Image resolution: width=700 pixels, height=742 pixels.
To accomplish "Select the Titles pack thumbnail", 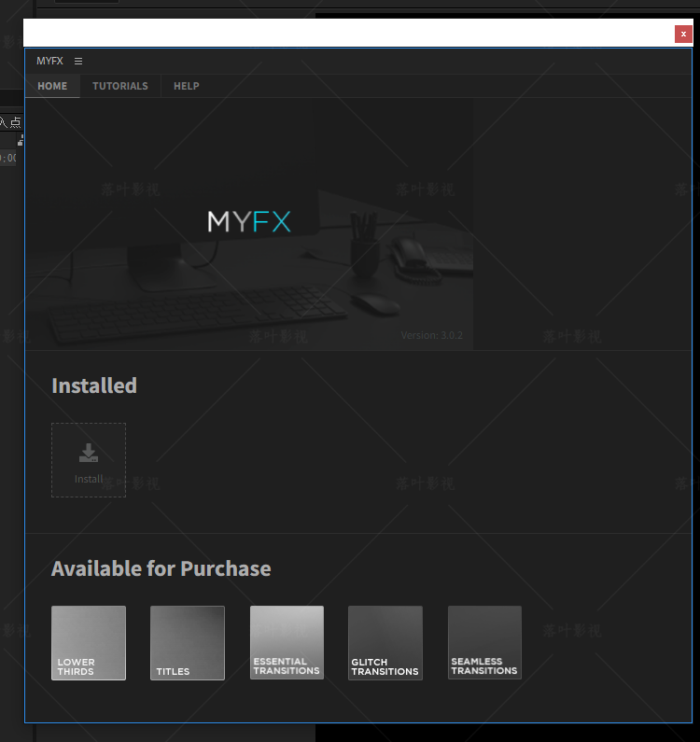I will [x=188, y=643].
